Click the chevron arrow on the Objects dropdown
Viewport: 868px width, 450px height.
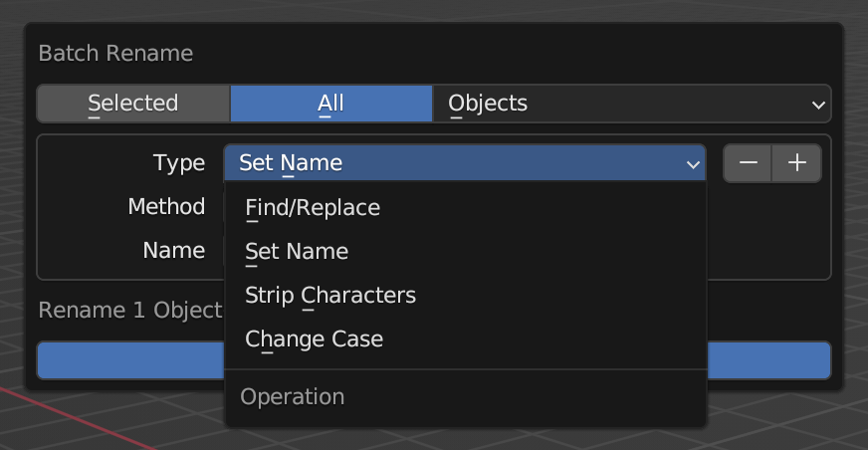(818, 105)
